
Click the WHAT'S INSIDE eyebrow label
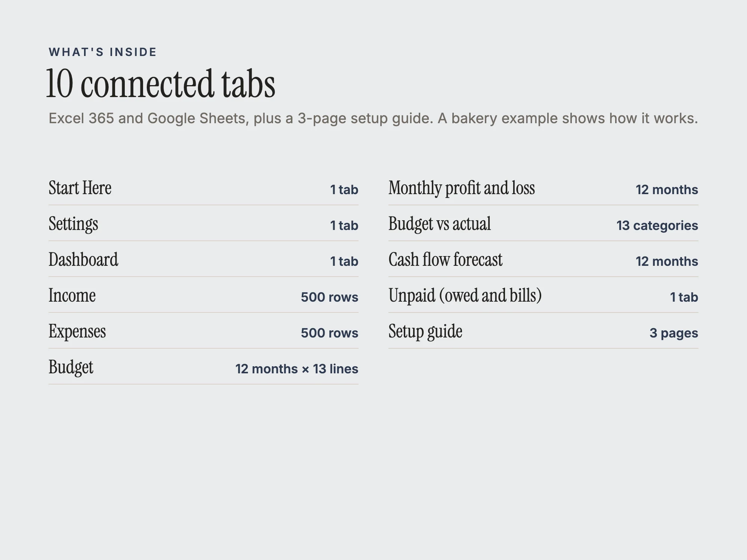[103, 52]
